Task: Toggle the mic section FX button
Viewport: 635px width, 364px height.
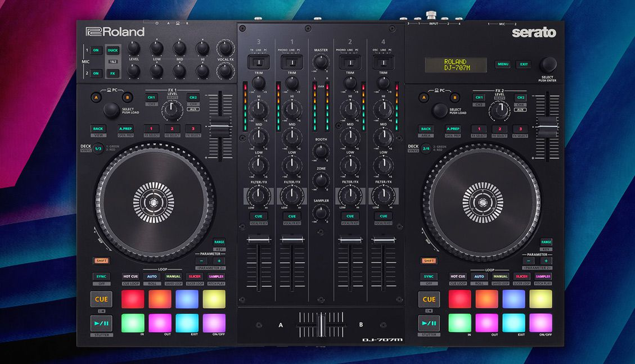Action: [112, 73]
